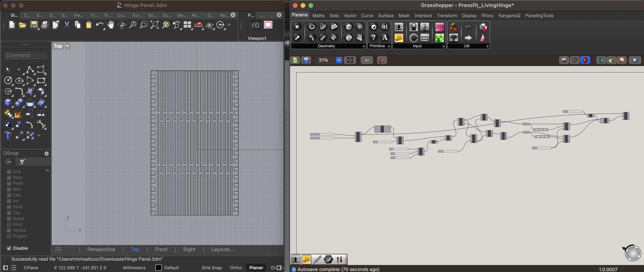Viewport: 644px width, 272px height.
Task: Switch to the Perspective viewport tab
Action: pyautogui.click(x=101, y=249)
